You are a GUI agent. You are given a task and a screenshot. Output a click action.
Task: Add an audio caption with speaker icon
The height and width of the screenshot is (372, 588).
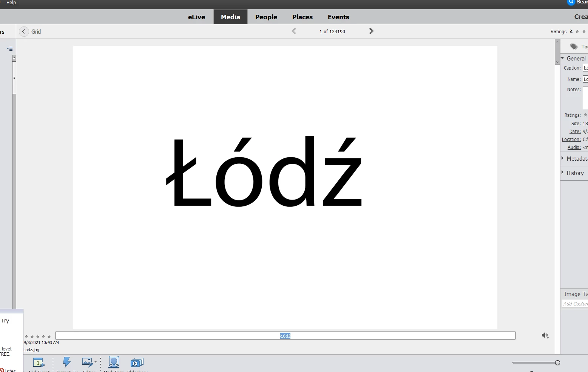click(545, 335)
